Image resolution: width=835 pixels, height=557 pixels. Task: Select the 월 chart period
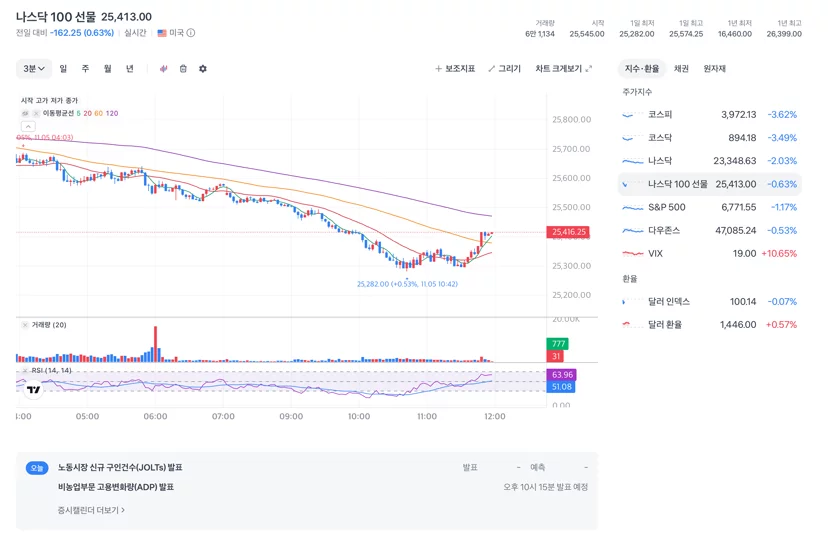coord(108,69)
